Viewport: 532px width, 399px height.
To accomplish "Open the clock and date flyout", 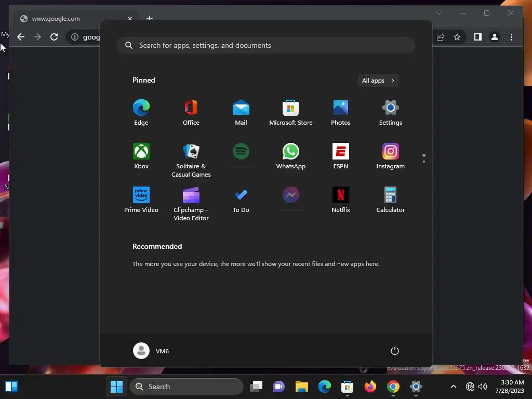I will click(510, 387).
